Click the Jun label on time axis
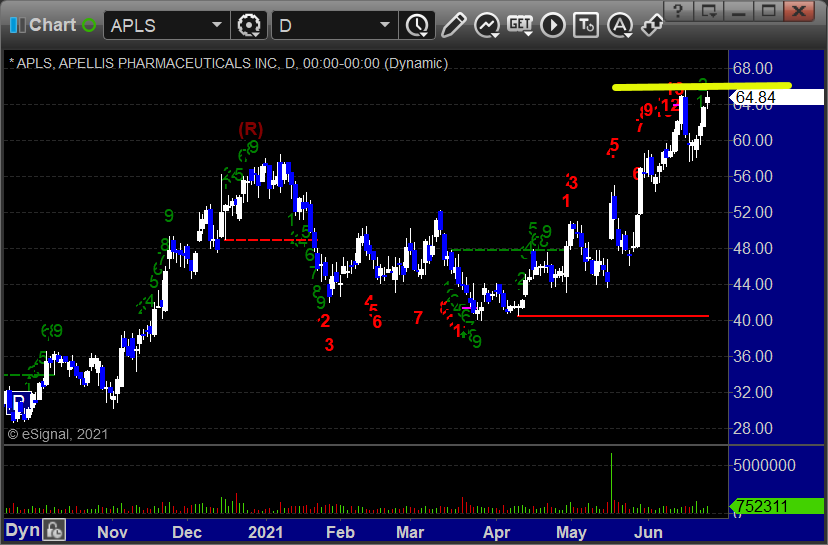The width and height of the screenshot is (828, 545). 648,532
